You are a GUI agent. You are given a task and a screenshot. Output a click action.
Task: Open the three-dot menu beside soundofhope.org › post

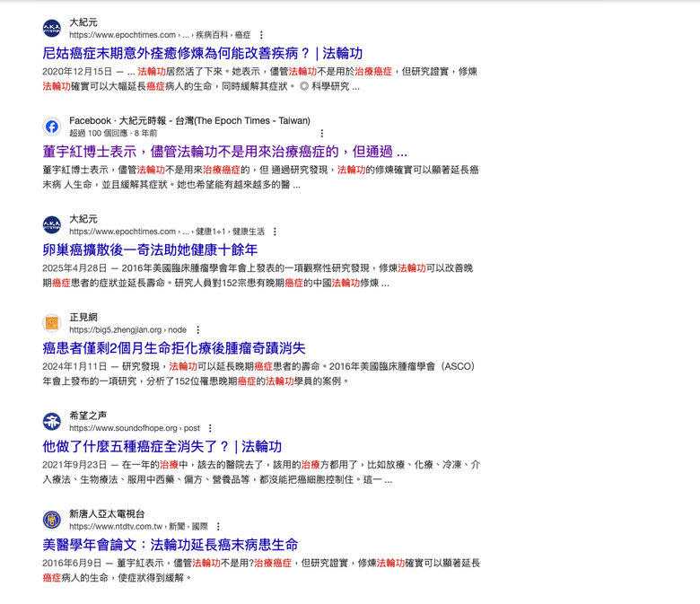click(210, 428)
